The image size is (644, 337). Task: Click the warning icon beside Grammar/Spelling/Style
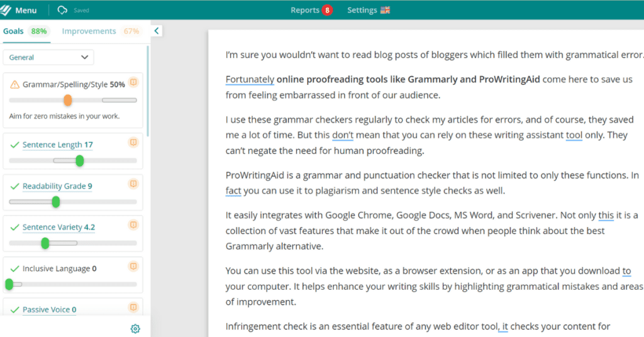[x=15, y=84]
